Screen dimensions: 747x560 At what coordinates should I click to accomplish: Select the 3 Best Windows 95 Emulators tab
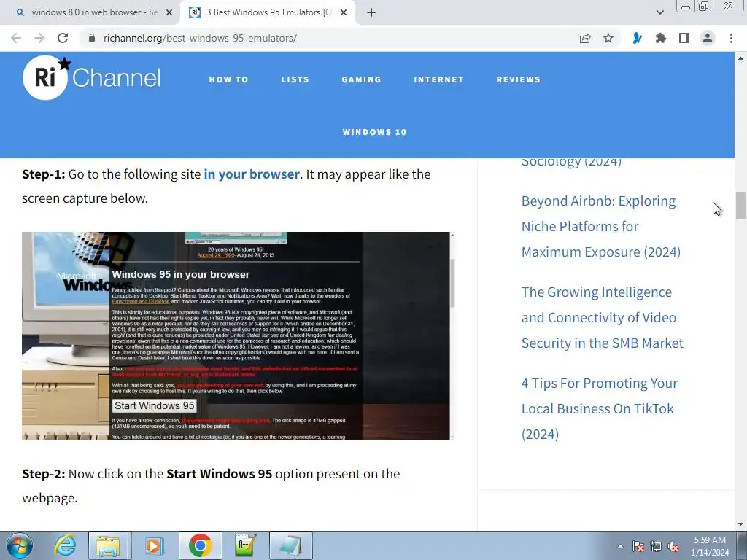coord(268,12)
